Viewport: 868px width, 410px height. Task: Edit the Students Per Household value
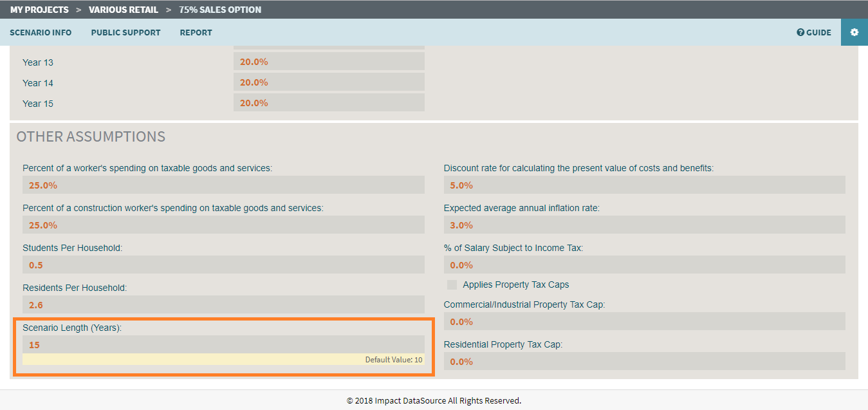[x=223, y=265]
